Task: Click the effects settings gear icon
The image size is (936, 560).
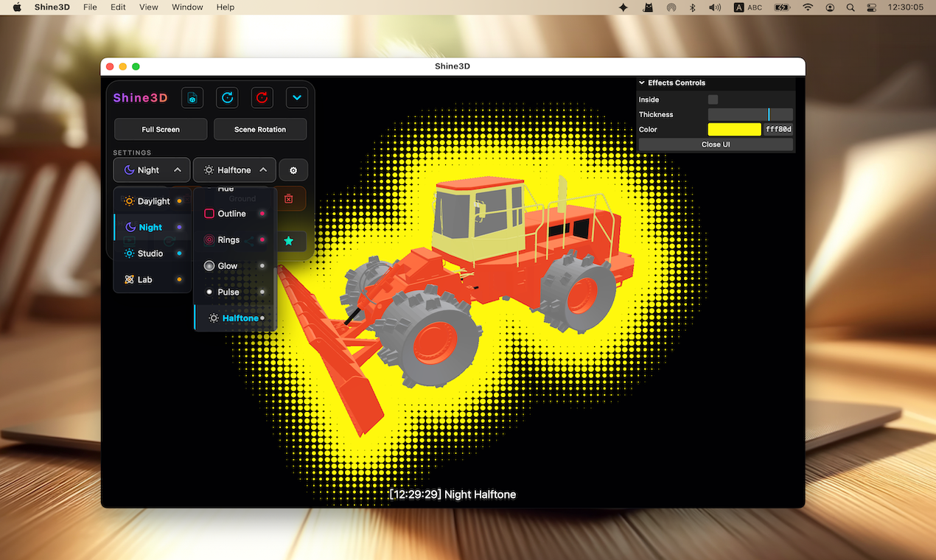Action: [293, 169]
